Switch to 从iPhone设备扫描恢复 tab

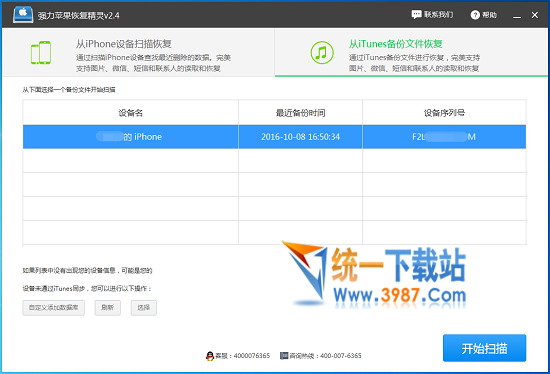pyautogui.click(x=139, y=52)
